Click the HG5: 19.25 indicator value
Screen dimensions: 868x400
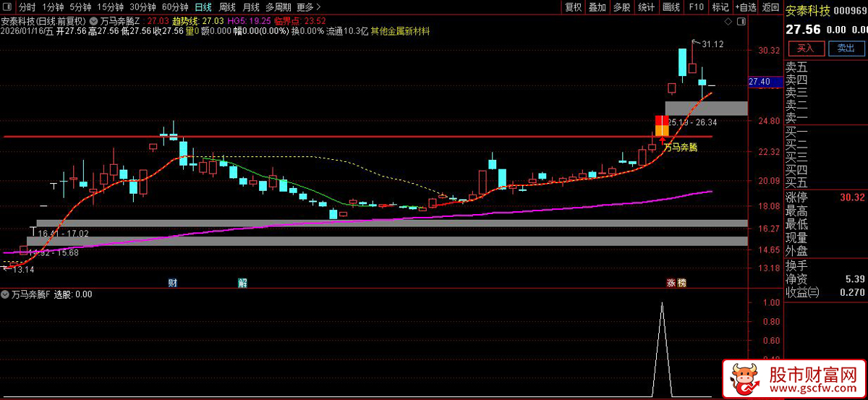point(250,22)
